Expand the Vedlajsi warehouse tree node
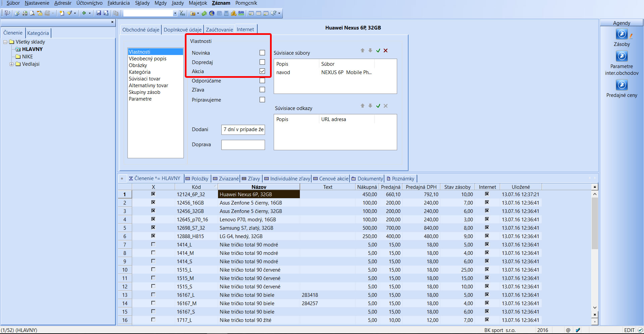Viewport: 644px width, 334px height. (x=12, y=64)
